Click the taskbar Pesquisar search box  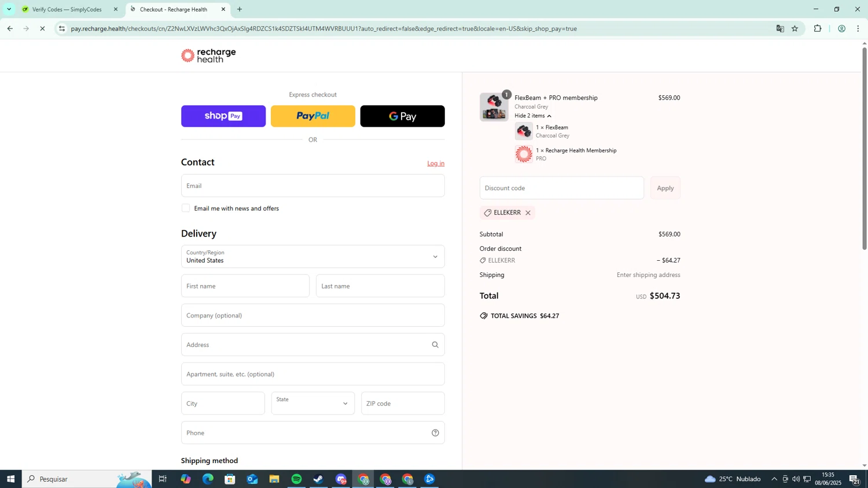pyautogui.click(x=87, y=479)
